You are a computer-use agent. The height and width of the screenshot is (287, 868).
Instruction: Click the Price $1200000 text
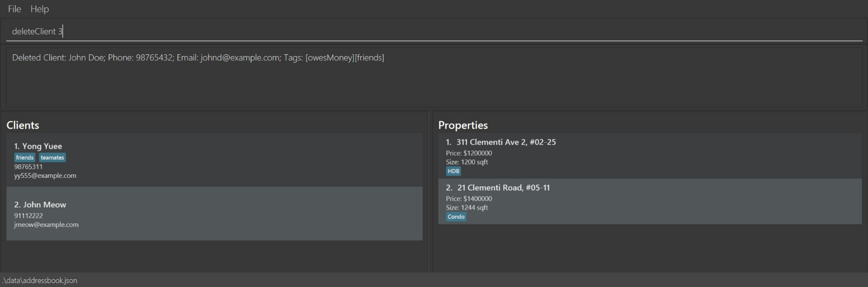(x=469, y=153)
